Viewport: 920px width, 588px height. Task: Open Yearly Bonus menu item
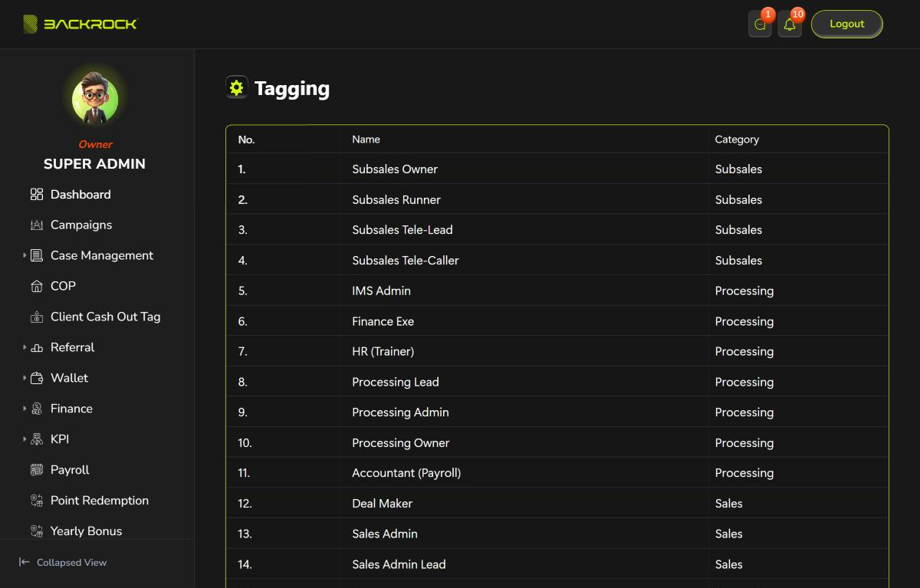[x=86, y=531]
